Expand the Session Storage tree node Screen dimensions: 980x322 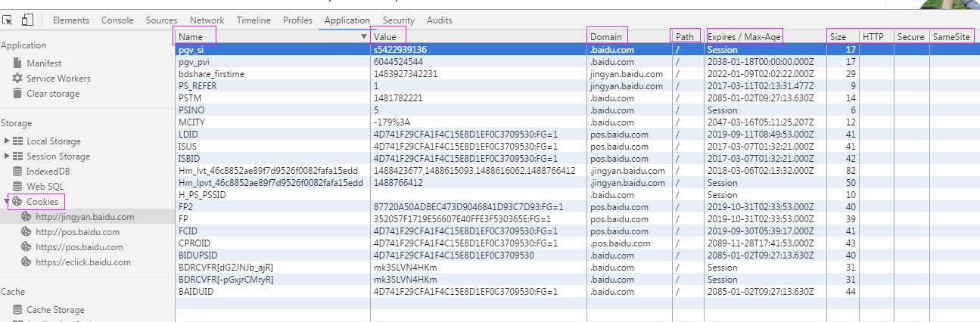coord(7,156)
